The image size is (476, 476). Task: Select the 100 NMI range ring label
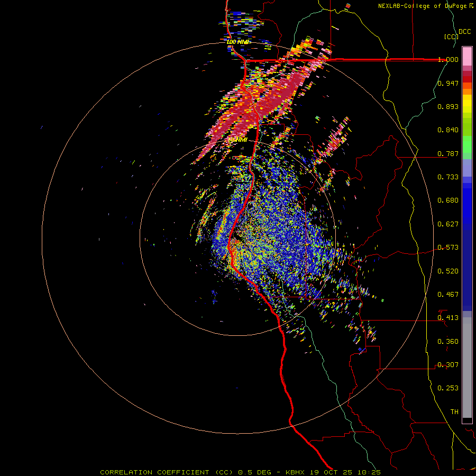point(237,42)
